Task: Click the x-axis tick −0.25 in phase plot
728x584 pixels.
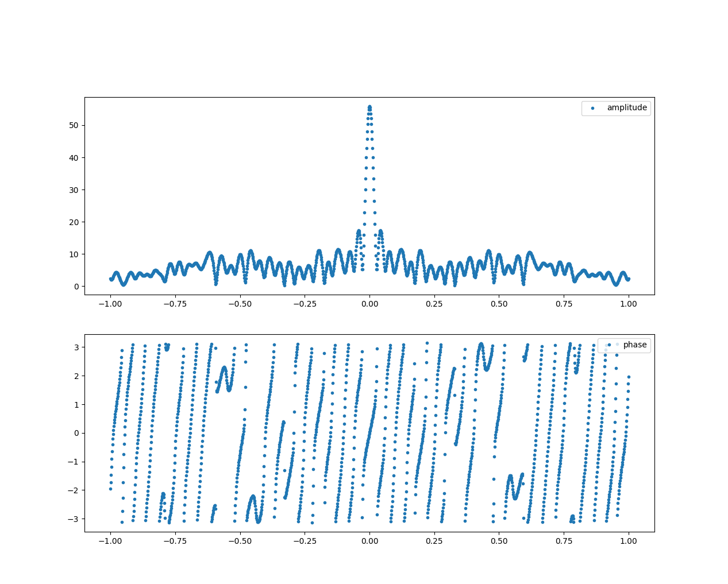Action: pyautogui.click(x=305, y=541)
